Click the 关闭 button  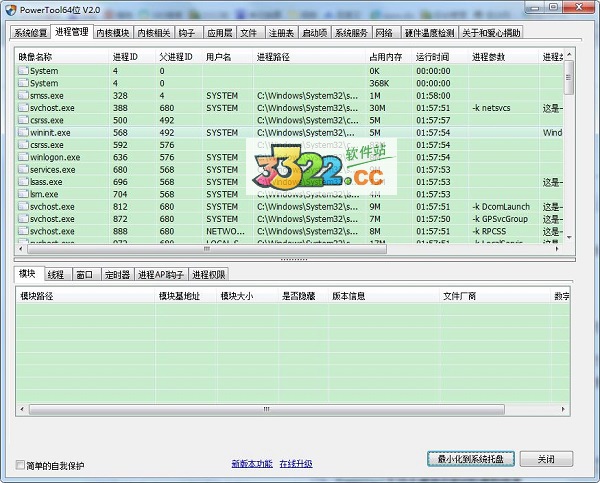546,459
